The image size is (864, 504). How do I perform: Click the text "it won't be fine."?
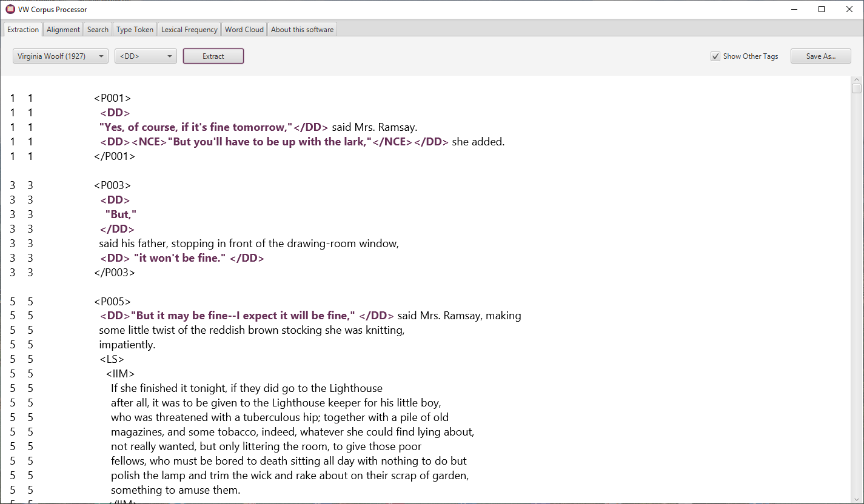[x=179, y=258]
